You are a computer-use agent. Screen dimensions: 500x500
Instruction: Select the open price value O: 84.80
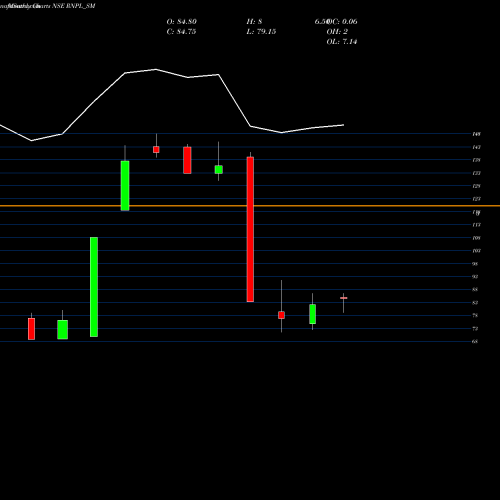pyautogui.click(x=182, y=22)
